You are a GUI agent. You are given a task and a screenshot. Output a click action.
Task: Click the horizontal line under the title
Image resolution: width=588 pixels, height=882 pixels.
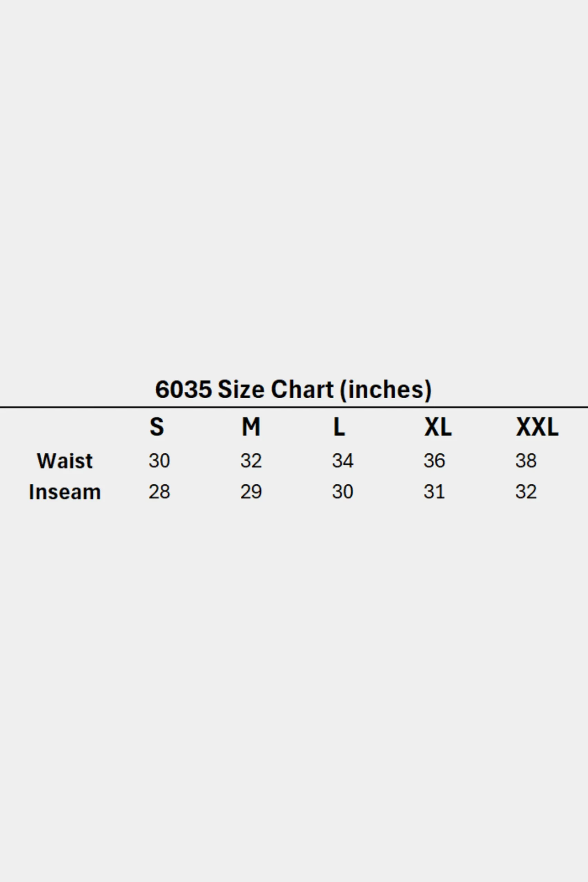point(294,407)
